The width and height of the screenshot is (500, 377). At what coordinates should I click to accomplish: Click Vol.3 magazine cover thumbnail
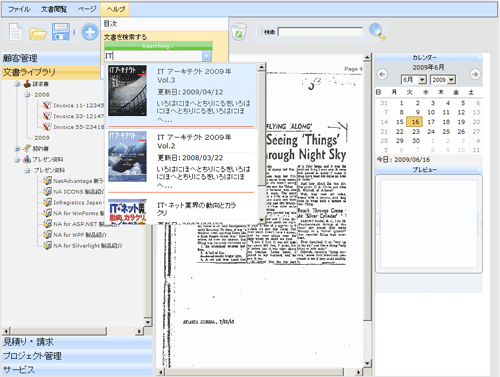127,90
